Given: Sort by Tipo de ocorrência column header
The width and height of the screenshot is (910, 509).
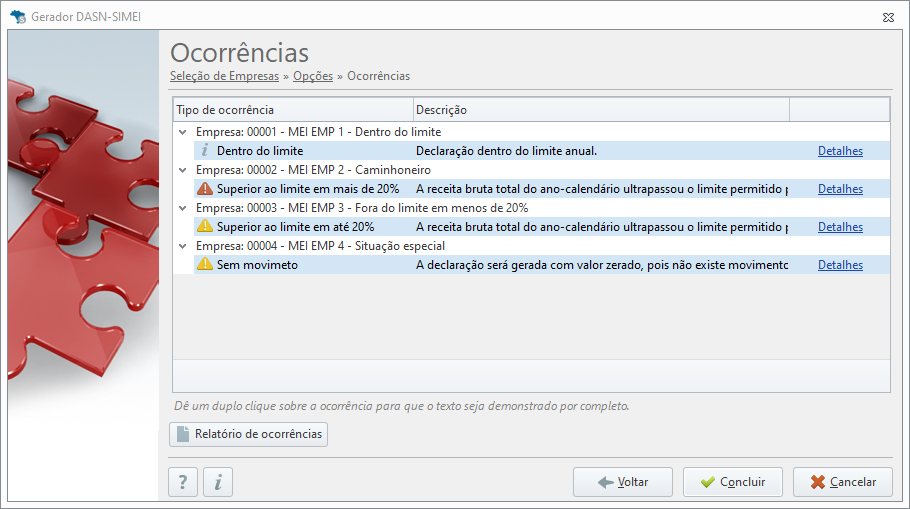Looking at the screenshot, I should click(293, 110).
